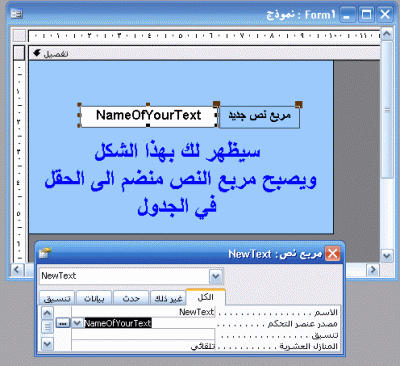The width and height of the screenshot is (400, 366).
Task: Select the Arabic label attached to text box
Action: point(259,117)
